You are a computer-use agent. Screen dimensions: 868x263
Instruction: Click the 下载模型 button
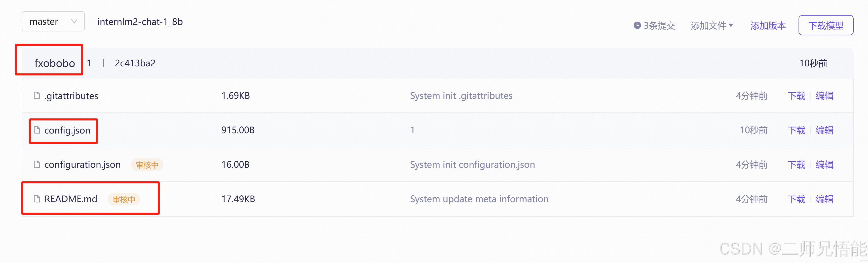(x=825, y=25)
